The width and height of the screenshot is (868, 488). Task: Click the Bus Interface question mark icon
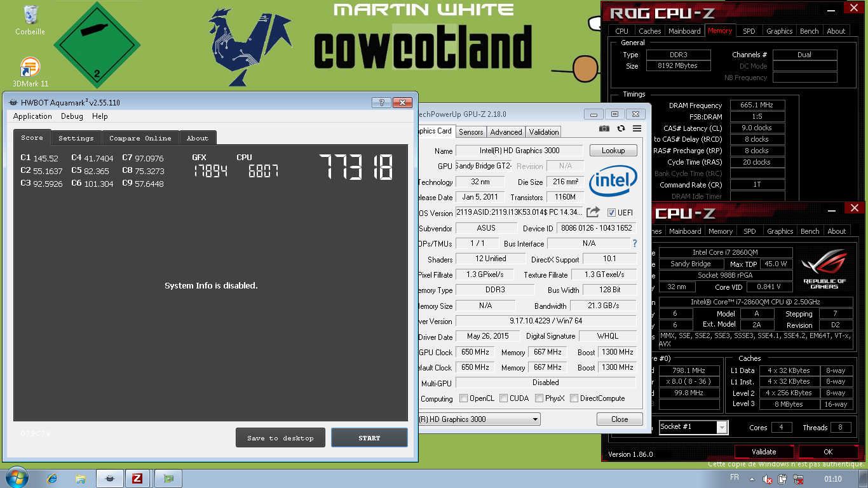coord(634,243)
